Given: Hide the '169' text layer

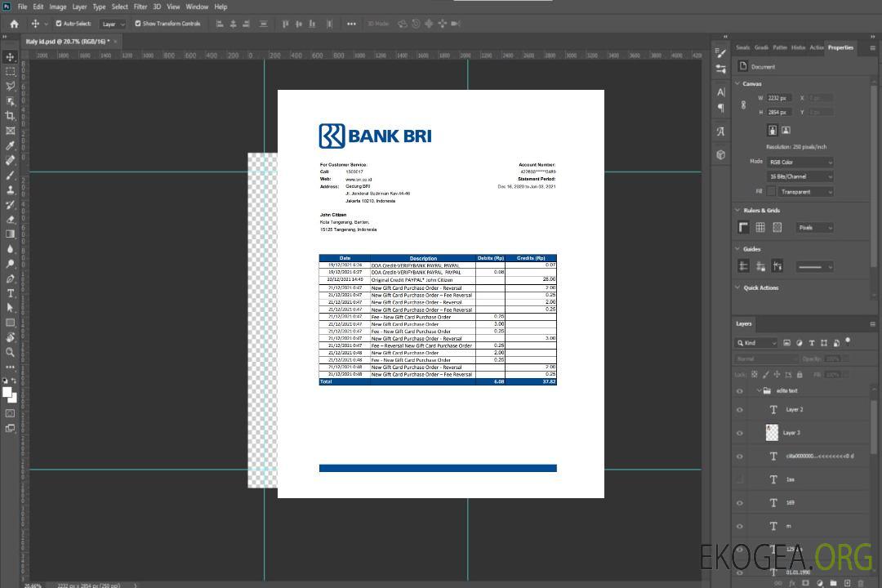Looking at the screenshot, I should coord(740,504).
